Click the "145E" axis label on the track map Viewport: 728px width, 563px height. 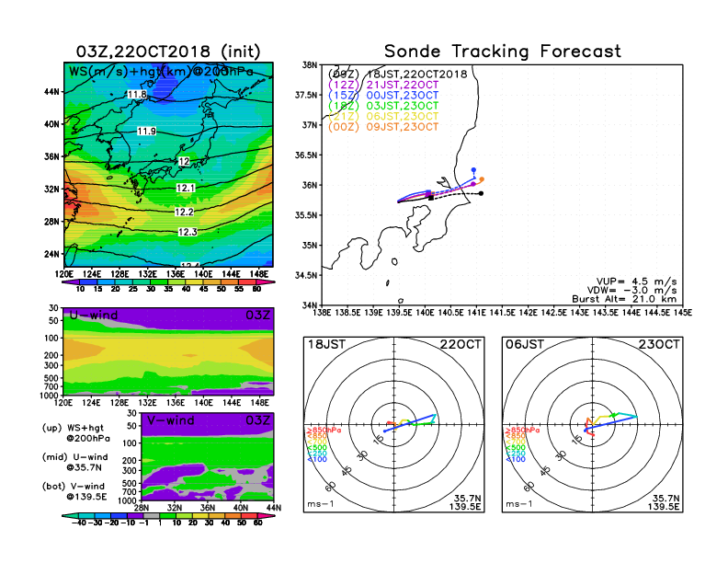(x=682, y=313)
